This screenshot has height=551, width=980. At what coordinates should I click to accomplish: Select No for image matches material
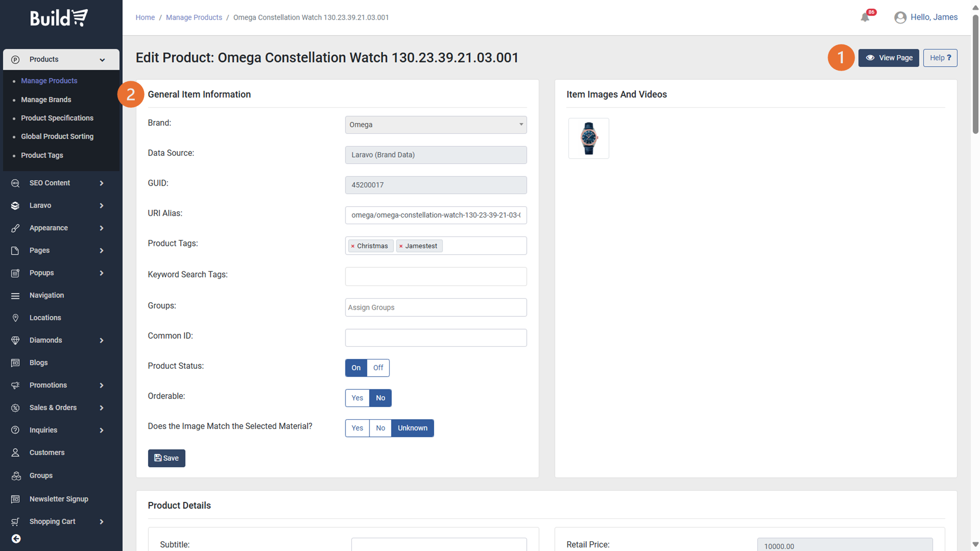click(380, 428)
